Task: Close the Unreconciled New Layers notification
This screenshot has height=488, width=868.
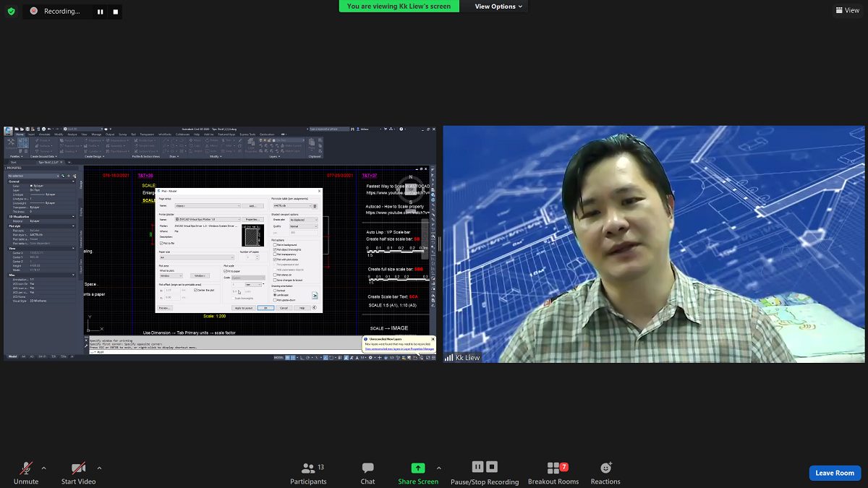Action: [x=433, y=339]
